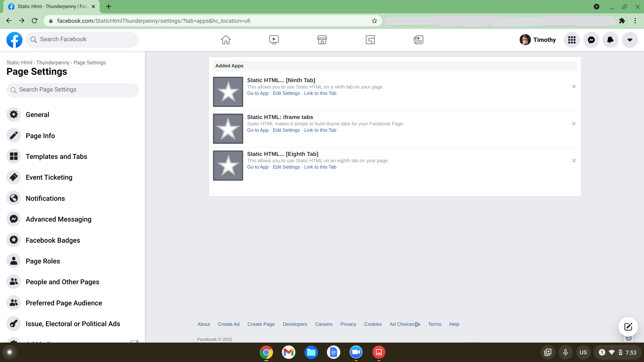Click Edit Settings for iframe tabs
The width and height of the screenshot is (644, 362).
pos(286,130)
